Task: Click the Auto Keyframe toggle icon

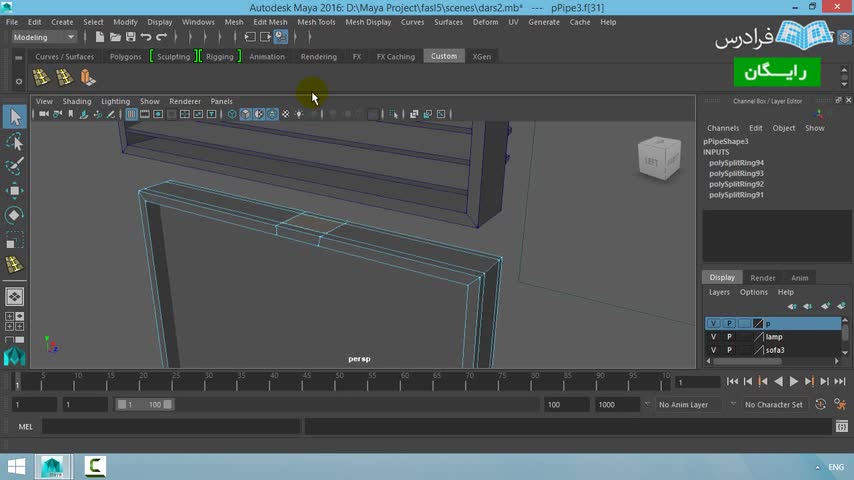Action: click(820, 404)
